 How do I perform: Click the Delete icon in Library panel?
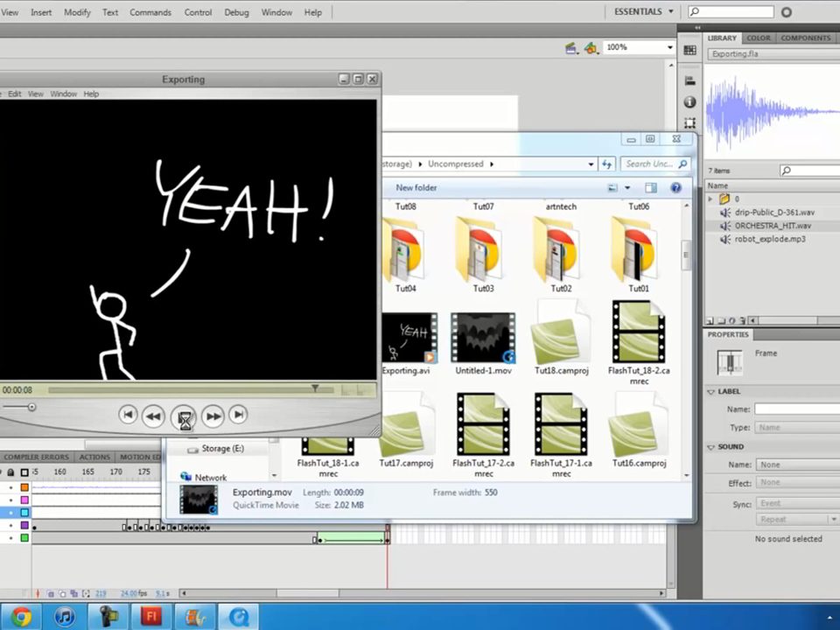tap(743, 321)
